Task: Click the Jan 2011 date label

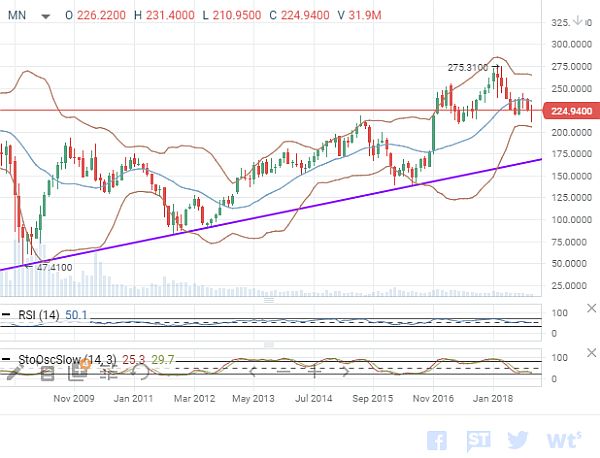Action: point(133,398)
